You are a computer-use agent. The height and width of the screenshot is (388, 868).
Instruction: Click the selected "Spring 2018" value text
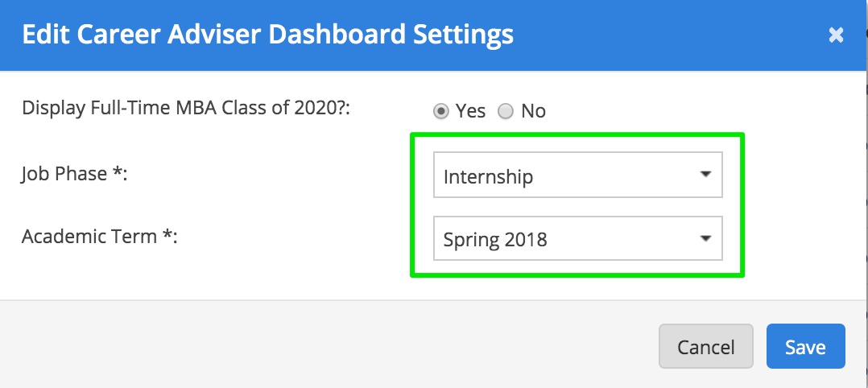(x=495, y=239)
